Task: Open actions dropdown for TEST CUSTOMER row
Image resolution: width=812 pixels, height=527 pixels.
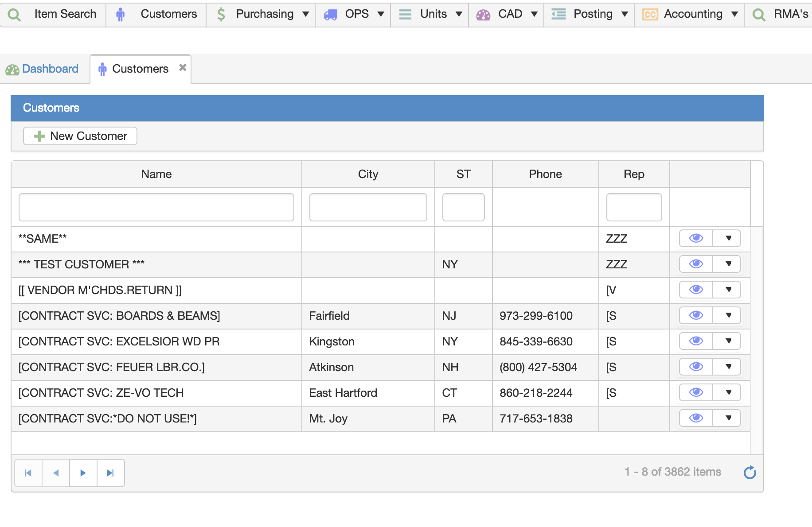Action: [x=727, y=264]
